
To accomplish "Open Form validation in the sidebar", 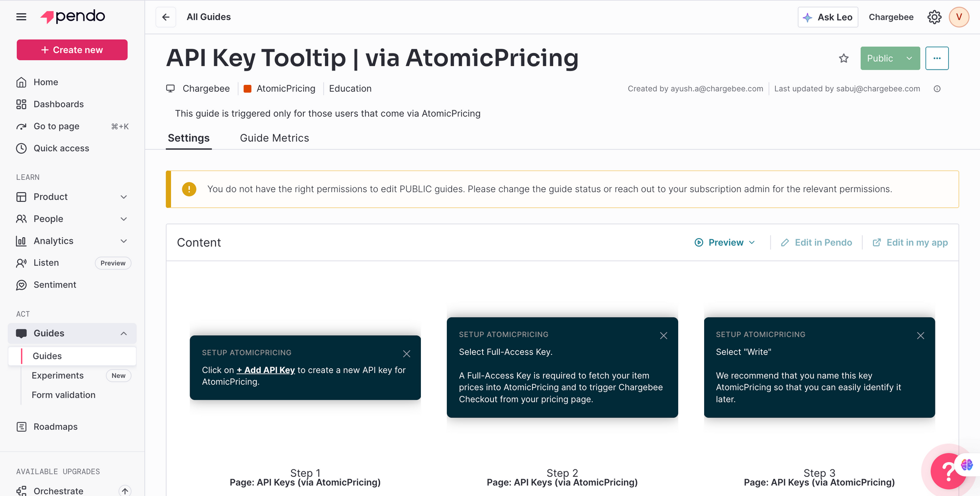I will pos(64,395).
